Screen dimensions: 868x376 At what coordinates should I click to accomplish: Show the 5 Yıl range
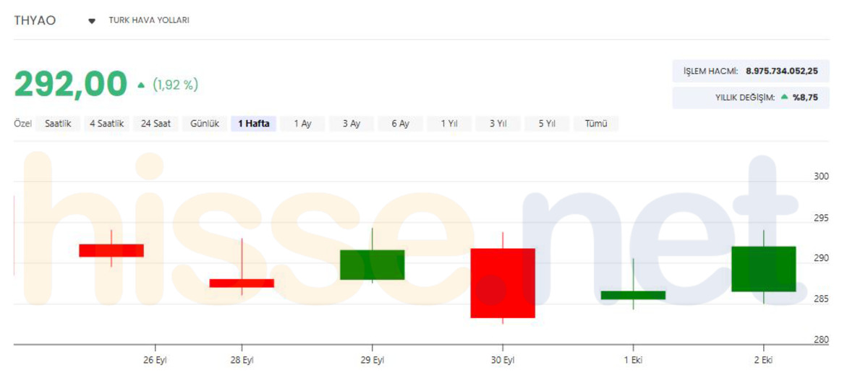pyautogui.click(x=547, y=124)
